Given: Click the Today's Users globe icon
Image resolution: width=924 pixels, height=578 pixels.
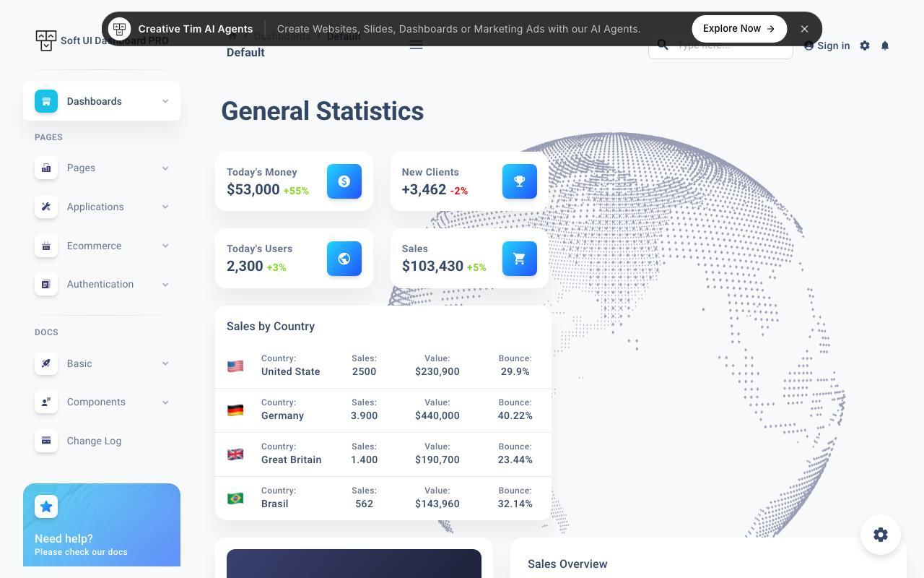Looking at the screenshot, I should coord(344,259).
